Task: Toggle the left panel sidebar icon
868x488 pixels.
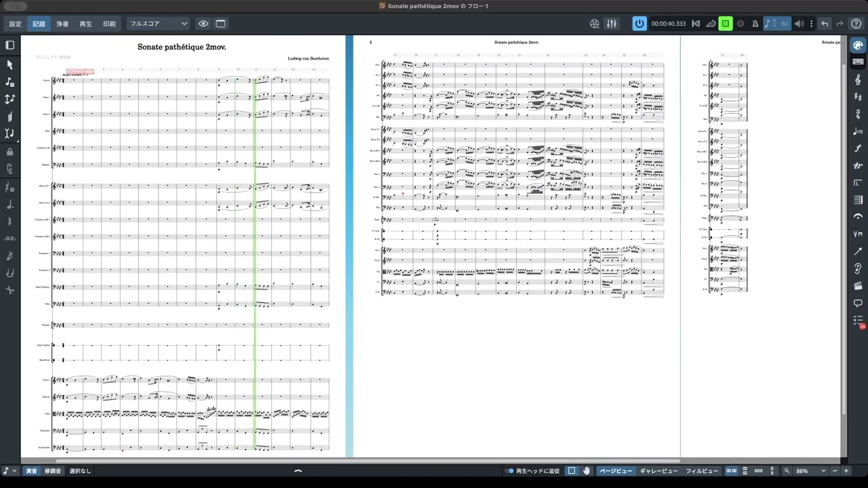Action: tap(9, 45)
